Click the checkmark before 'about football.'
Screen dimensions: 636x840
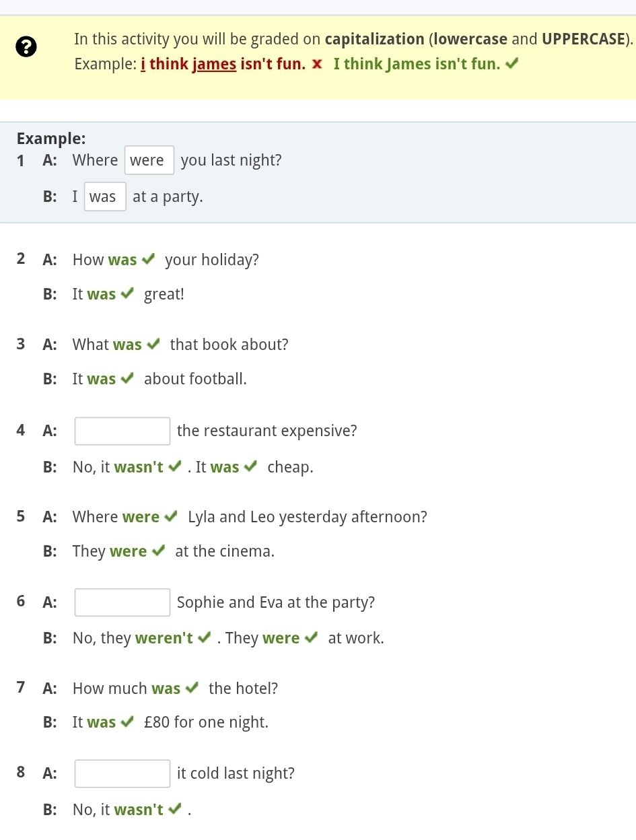[128, 379]
